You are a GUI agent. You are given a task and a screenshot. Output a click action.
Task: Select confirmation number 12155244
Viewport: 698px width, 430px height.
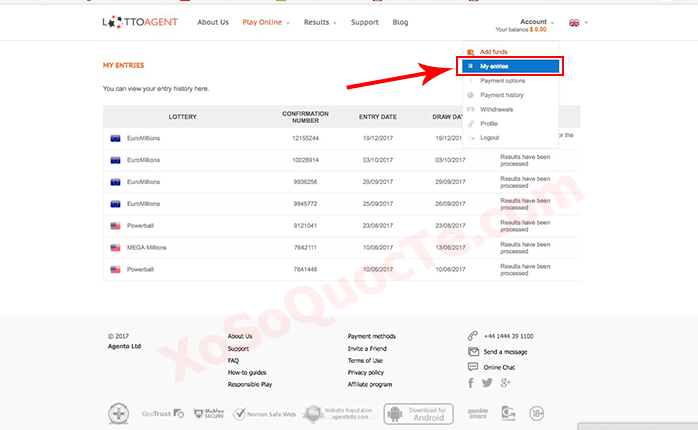tap(305, 138)
